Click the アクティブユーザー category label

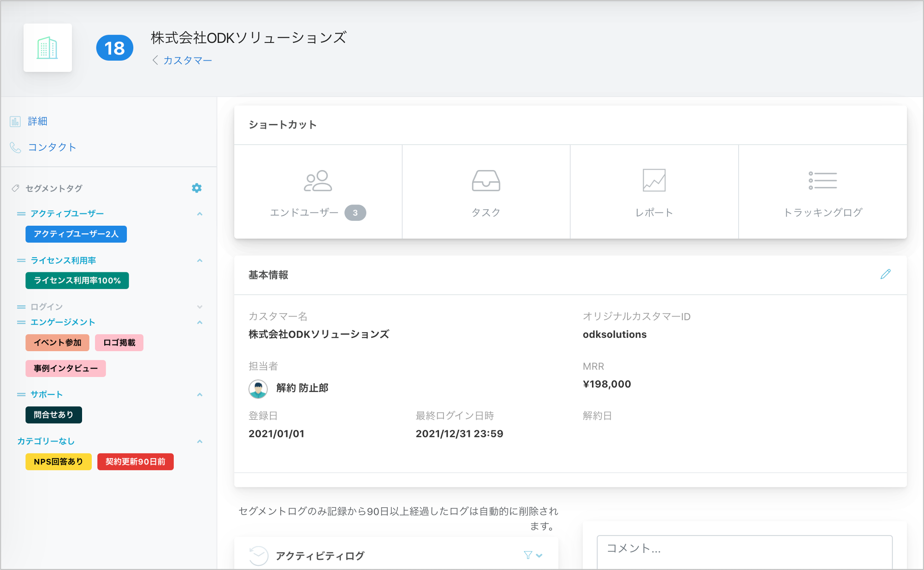coord(67,214)
